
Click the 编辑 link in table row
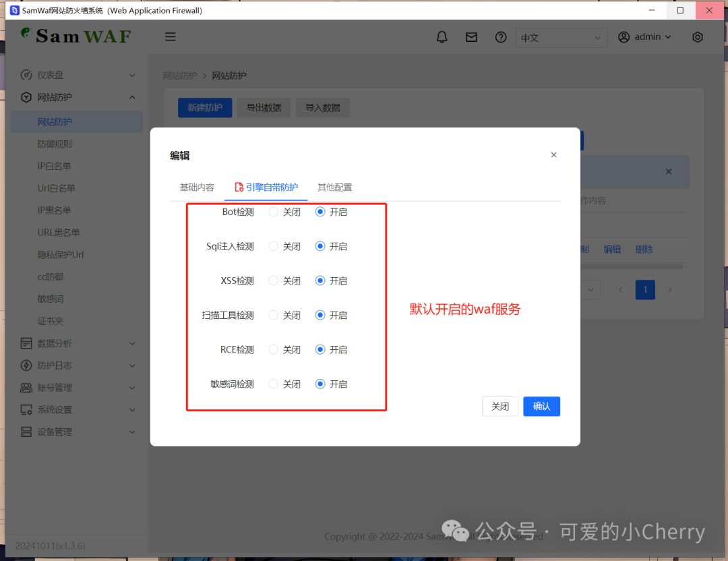point(612,249)
